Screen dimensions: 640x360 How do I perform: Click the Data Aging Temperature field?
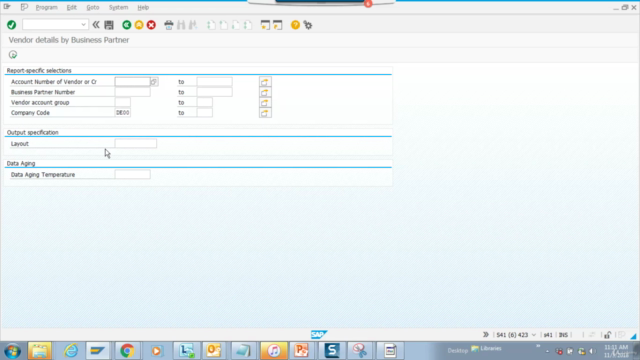point(132,175)
